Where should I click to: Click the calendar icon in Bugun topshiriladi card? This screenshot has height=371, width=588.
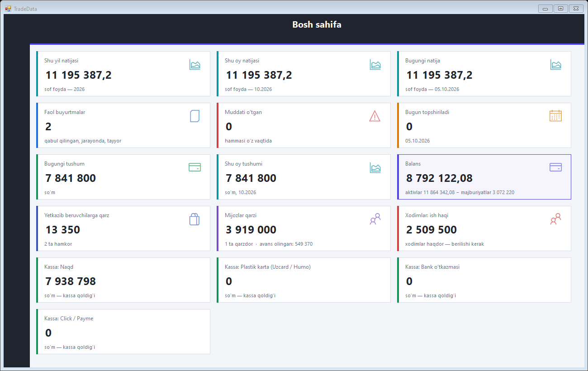(555, 116)
